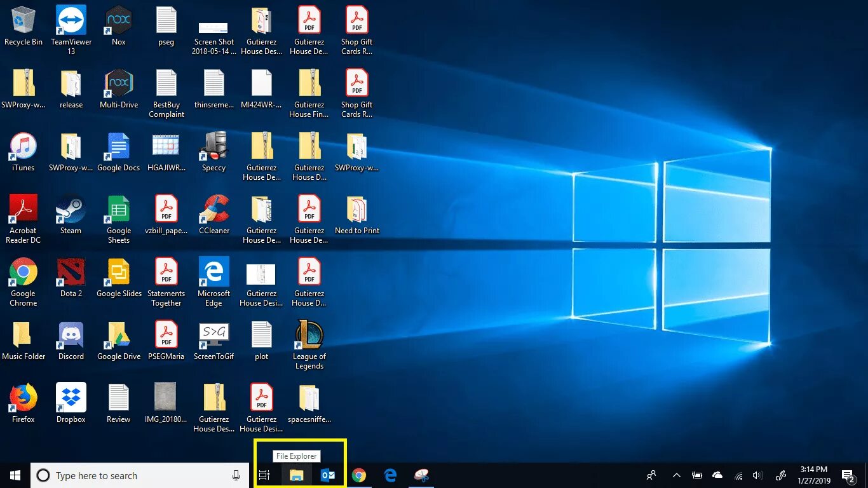
Task: Open the Wi-Fi network tray icon
Action: click(x=738, y=475)
